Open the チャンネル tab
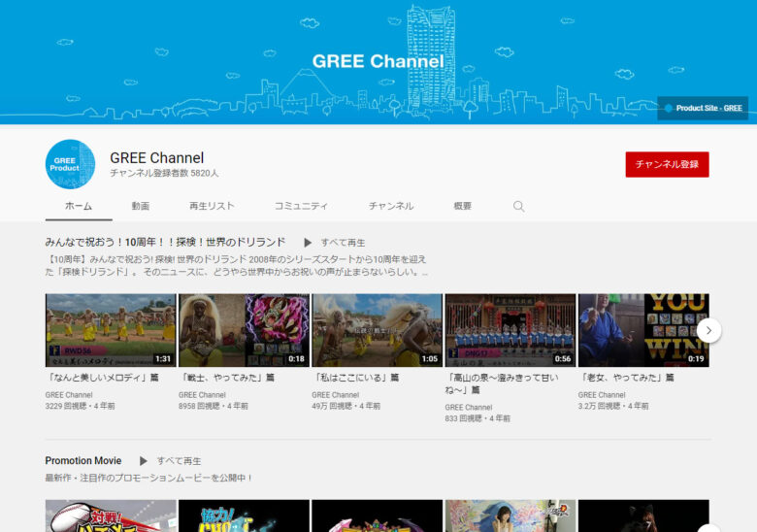 point(391,206)
